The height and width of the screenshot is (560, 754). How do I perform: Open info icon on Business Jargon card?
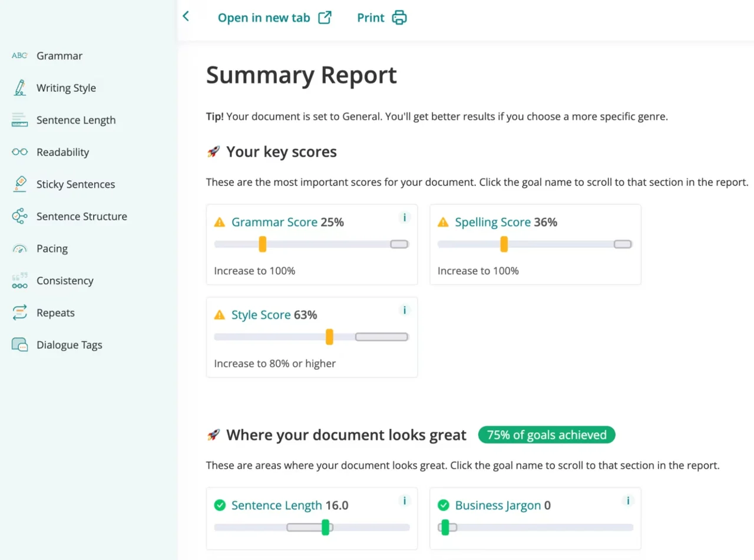tap(628, 501)
